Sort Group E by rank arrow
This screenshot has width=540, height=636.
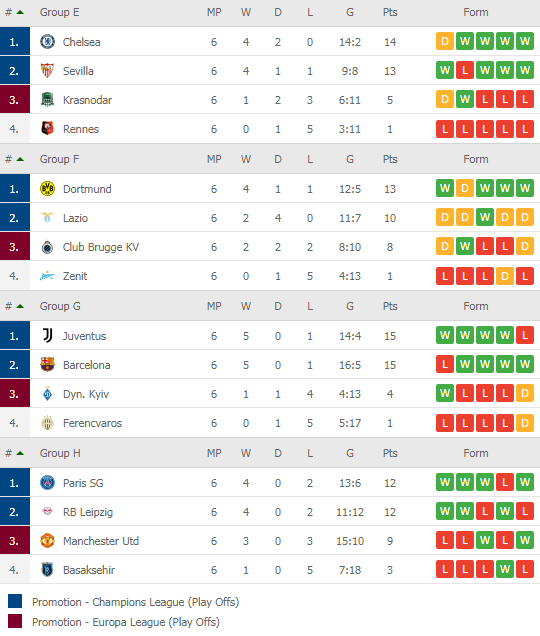point(20,12)
